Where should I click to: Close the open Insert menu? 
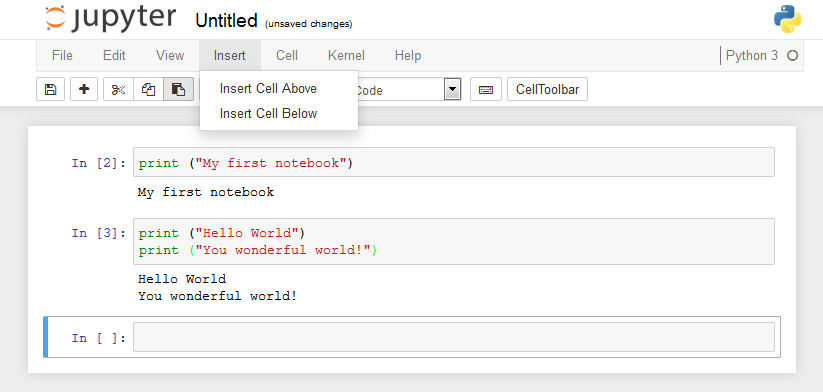(230, 56)
